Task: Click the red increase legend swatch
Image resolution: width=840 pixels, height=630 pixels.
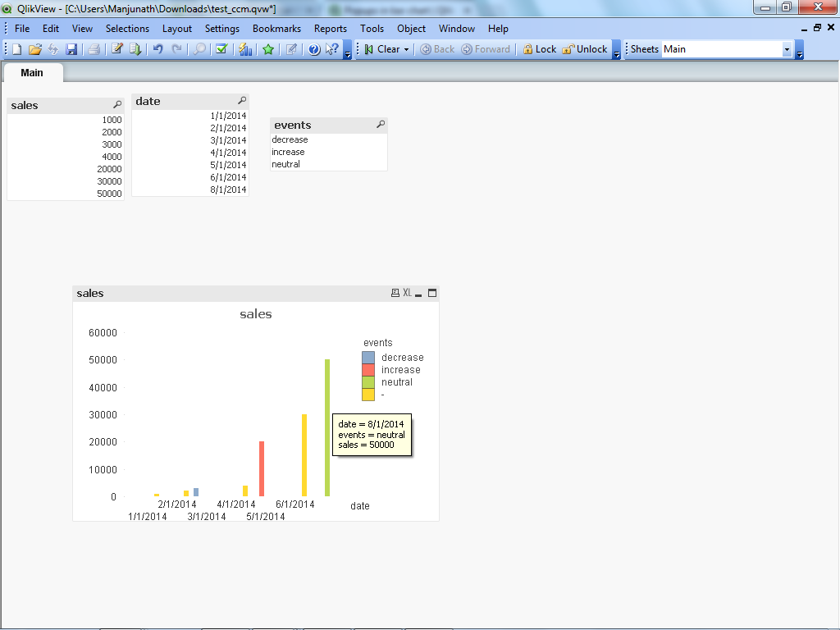Action: pyautogui.click(x=368, y=370)
